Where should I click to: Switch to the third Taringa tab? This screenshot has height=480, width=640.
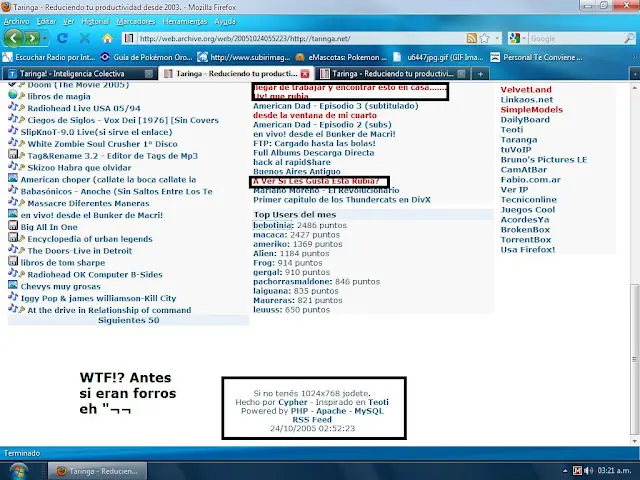point(393,74)
